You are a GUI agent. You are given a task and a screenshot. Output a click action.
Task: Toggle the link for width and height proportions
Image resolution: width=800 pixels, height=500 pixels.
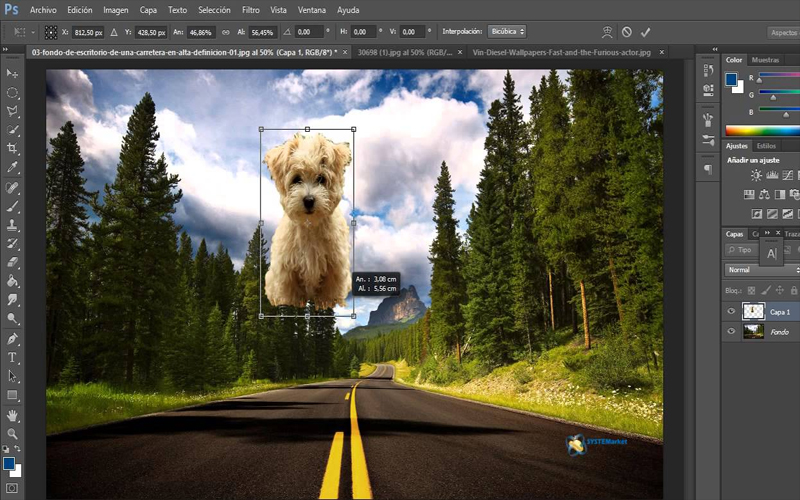pyautogui.click(x=225, y=32)
